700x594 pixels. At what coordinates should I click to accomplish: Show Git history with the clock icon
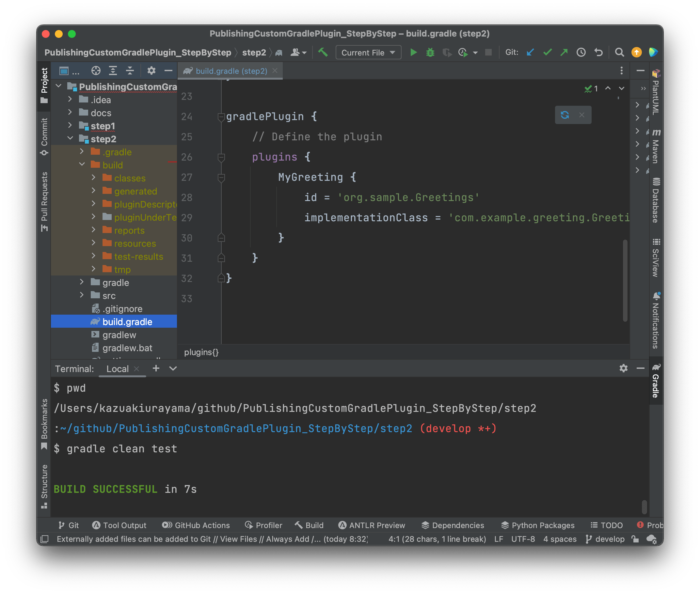click(x=581, y=52)
